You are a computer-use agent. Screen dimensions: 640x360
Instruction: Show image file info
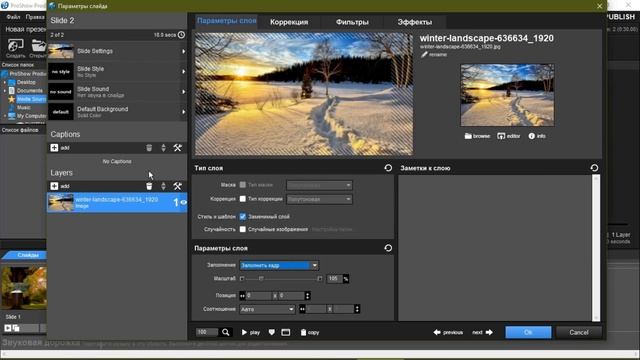tap(537, 136)
